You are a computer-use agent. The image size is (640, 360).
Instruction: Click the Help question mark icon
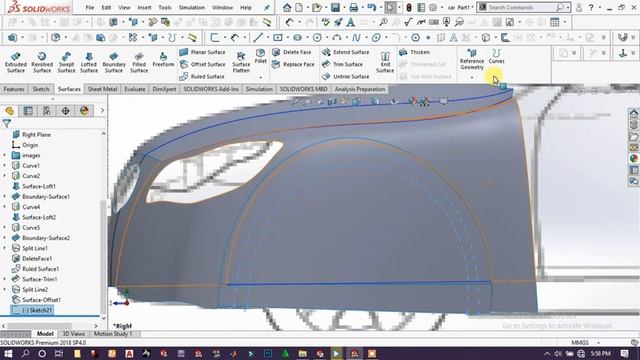pyautogui.click(x=591, y=7)
